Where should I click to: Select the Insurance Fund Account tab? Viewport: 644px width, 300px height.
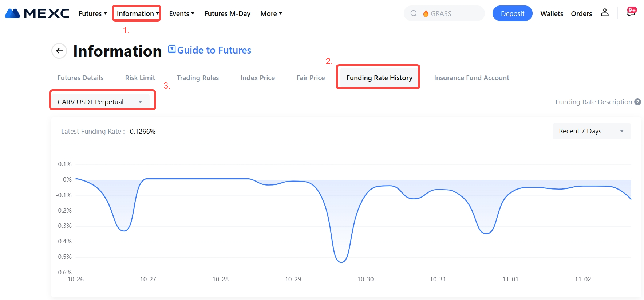tap(471, 78)
